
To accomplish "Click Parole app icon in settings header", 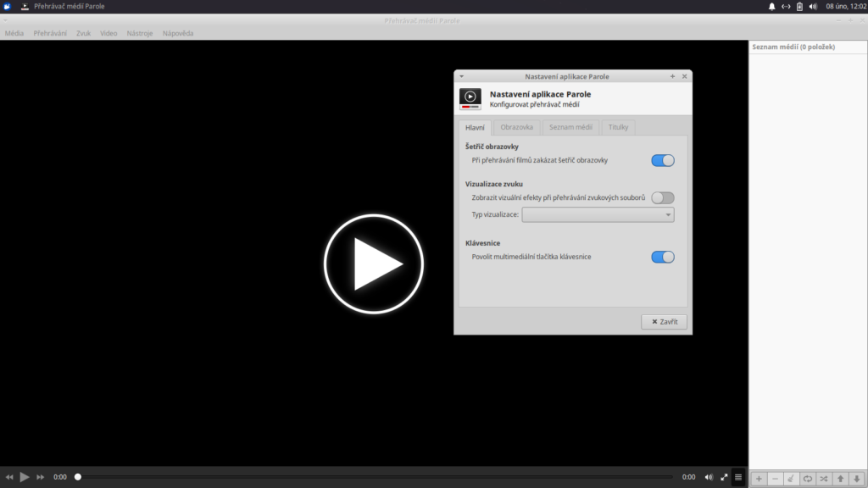I will 470,98.
